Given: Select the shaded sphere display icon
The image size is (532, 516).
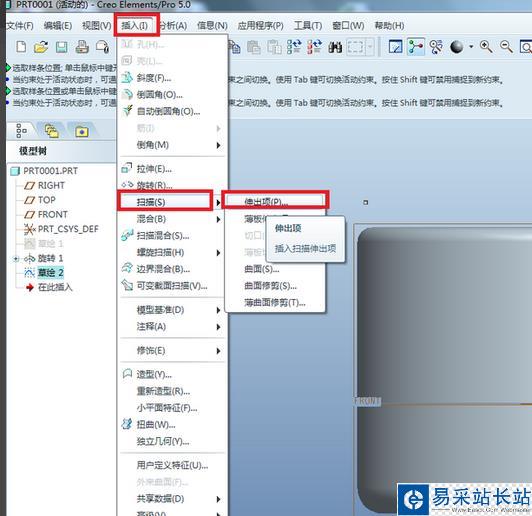Looking at the screenshot, I should [x=456, y=47].
